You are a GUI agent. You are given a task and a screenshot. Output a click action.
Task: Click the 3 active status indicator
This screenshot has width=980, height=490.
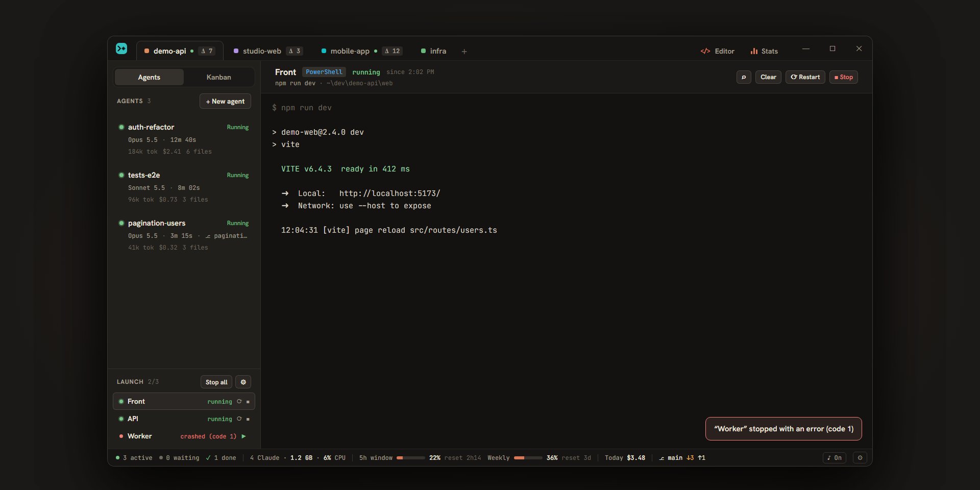134,458
